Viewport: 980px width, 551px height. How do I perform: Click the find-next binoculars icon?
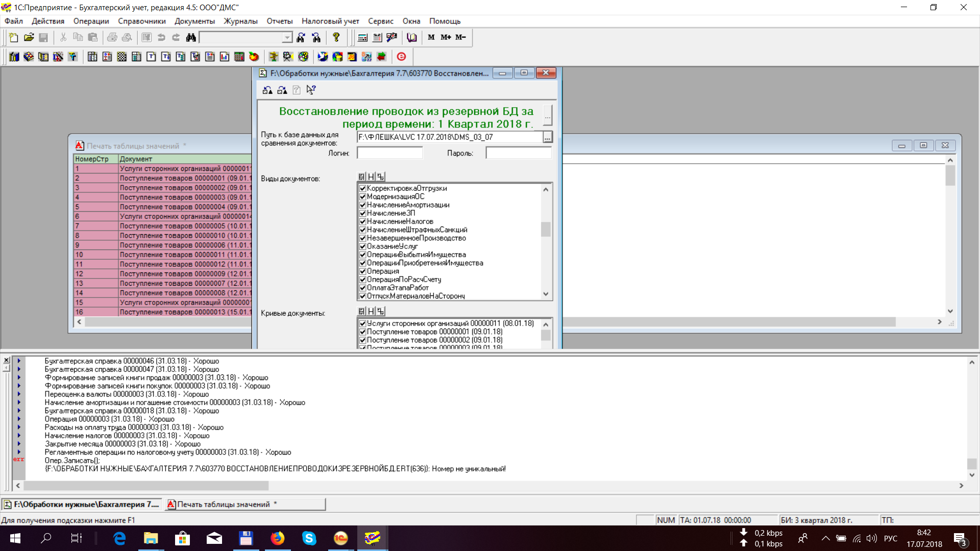[301, 37]
